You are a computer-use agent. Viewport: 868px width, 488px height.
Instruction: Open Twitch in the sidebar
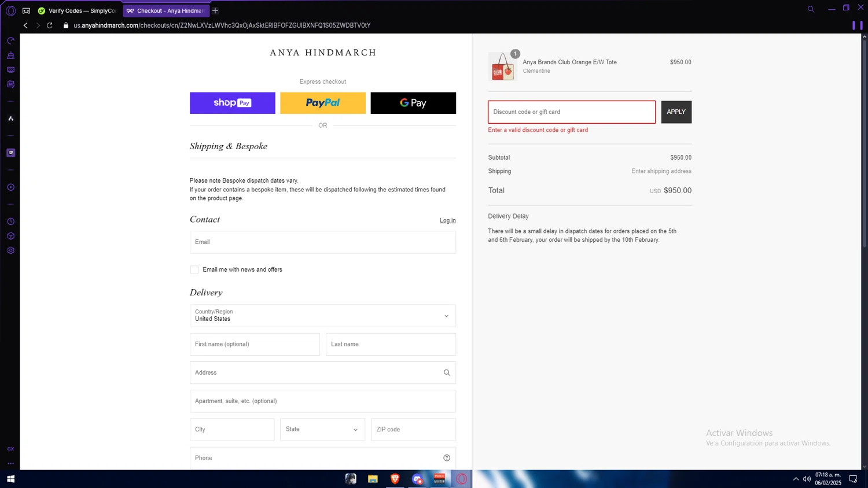coord(10,153)
